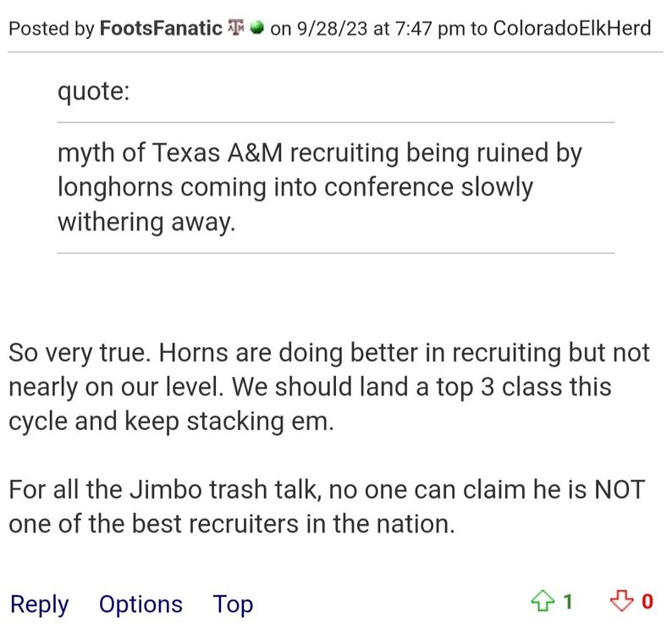
Task: Click the green upvote count number
Action: [x=568, y=602]
